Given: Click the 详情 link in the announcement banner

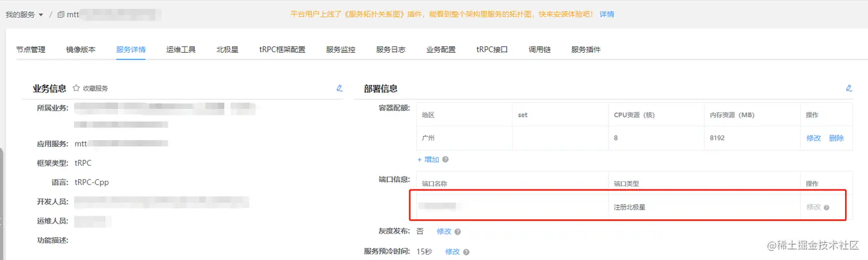Looking at the screenshot, I should coord(607,14).
